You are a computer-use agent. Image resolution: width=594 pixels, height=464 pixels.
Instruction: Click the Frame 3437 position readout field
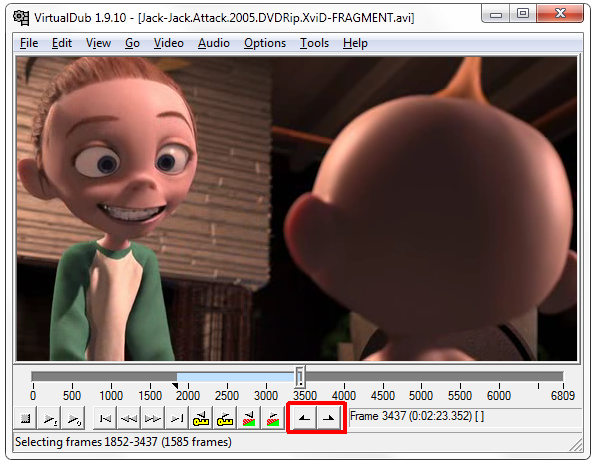coord(465,417)
